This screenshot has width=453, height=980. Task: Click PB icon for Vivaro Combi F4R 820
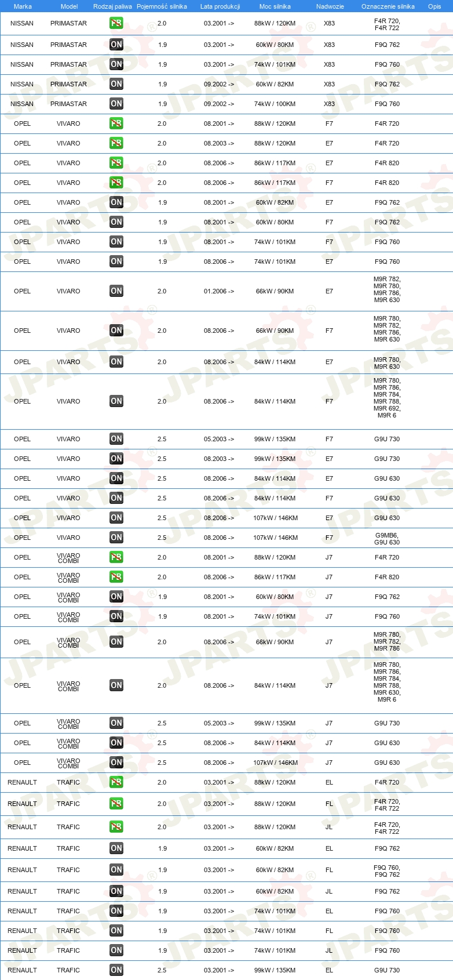tap(116, 577)
